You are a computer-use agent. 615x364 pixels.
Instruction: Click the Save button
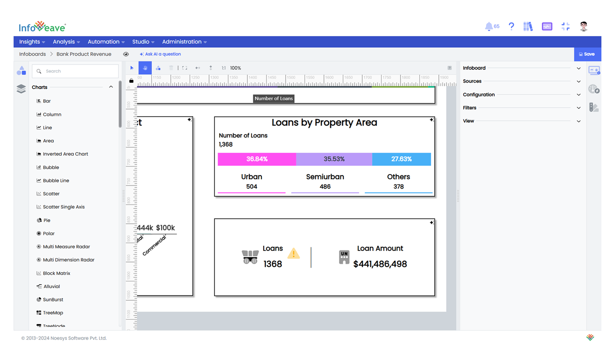pyautogui.click(x=587, y=54)
